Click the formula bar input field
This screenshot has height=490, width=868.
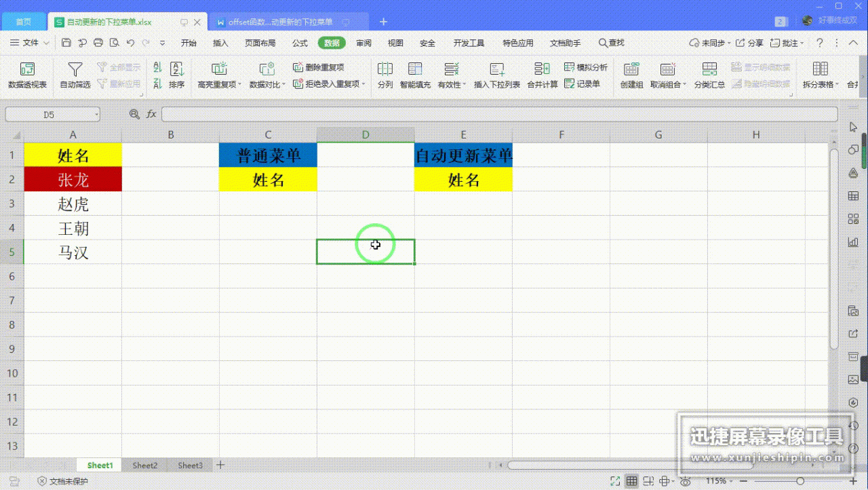[x=499, y=115]
